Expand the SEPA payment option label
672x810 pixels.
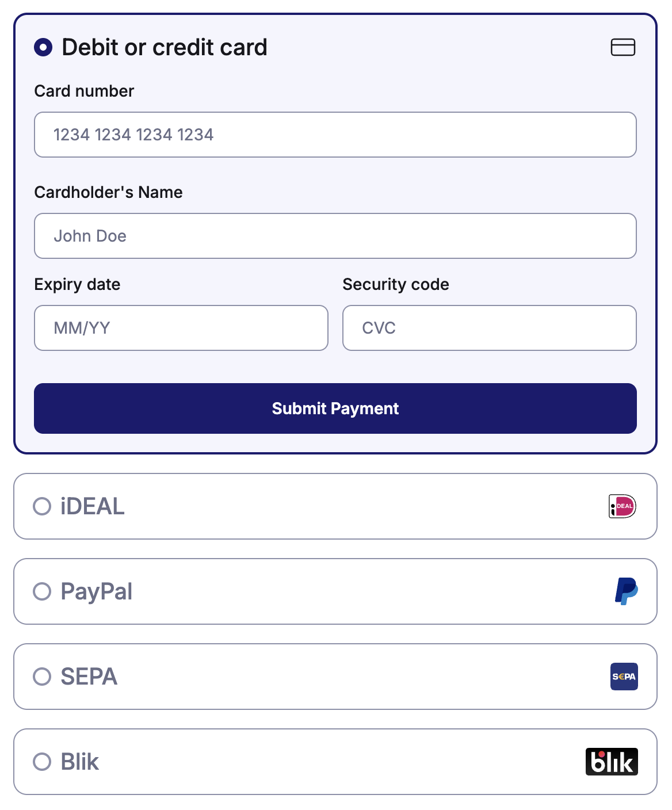point(89,677)
